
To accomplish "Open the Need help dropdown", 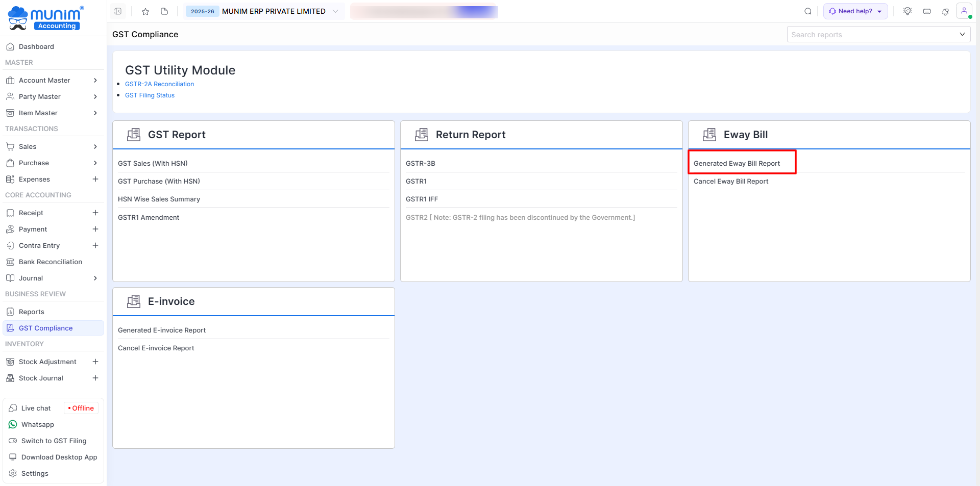I will point(855,11).
